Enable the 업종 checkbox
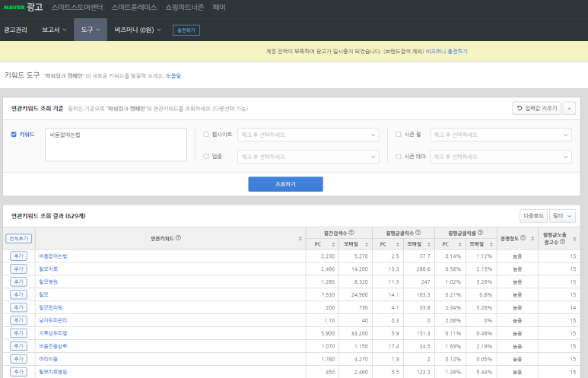 (x=206, y=157)
